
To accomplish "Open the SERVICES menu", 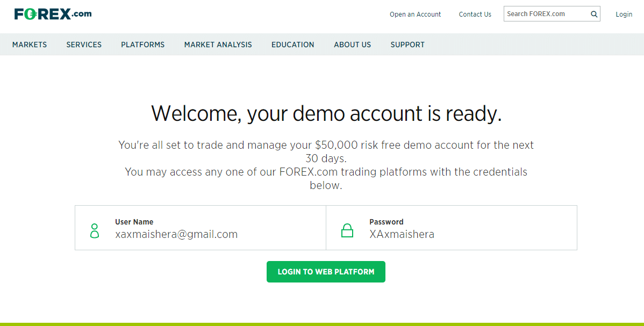I will [x=84, y=45].
